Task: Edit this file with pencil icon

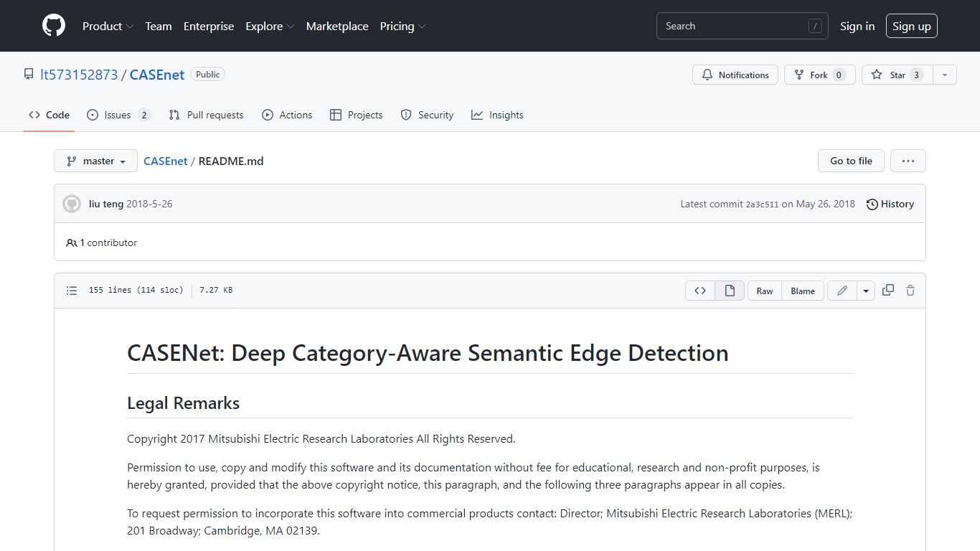Action: pyautogui.click(x=842, y=291)
